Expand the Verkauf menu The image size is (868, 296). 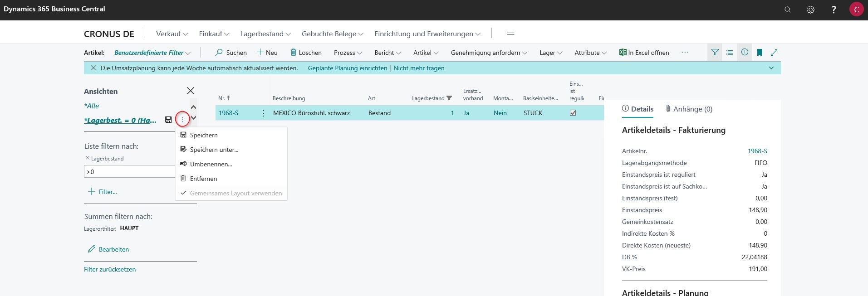pyautogui.click(x=172, y=34)
